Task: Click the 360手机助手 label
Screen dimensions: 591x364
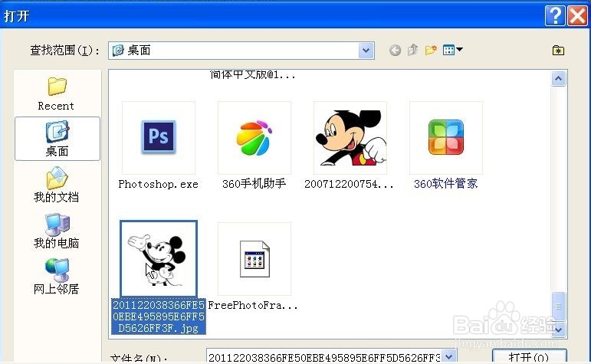Action: pyautogui.click(x=254, y=183)
